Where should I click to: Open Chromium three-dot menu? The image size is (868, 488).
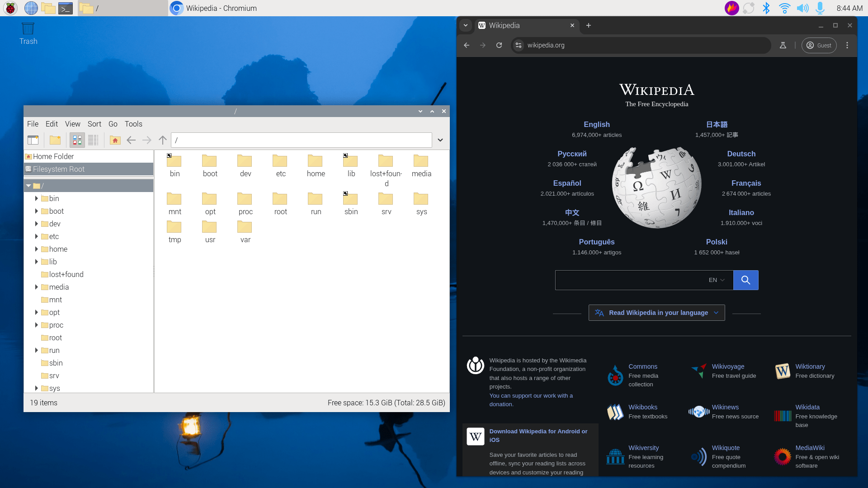[x=847, y=45]
